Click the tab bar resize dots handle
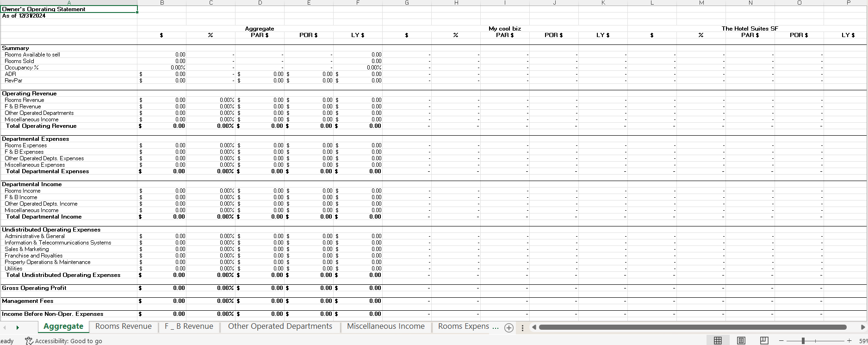868x345 pixels. pos(522,328)
